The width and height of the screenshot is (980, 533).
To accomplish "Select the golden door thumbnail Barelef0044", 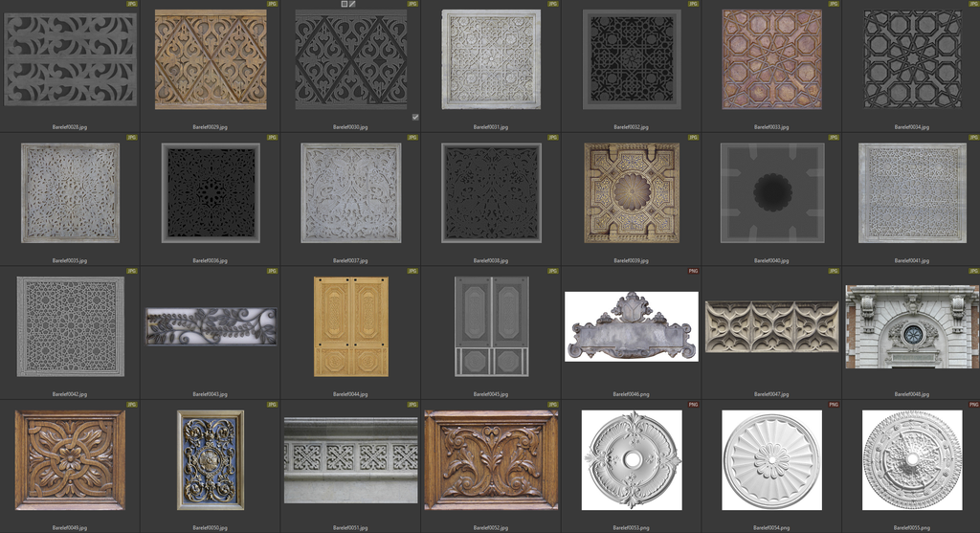I will [351, 326].
